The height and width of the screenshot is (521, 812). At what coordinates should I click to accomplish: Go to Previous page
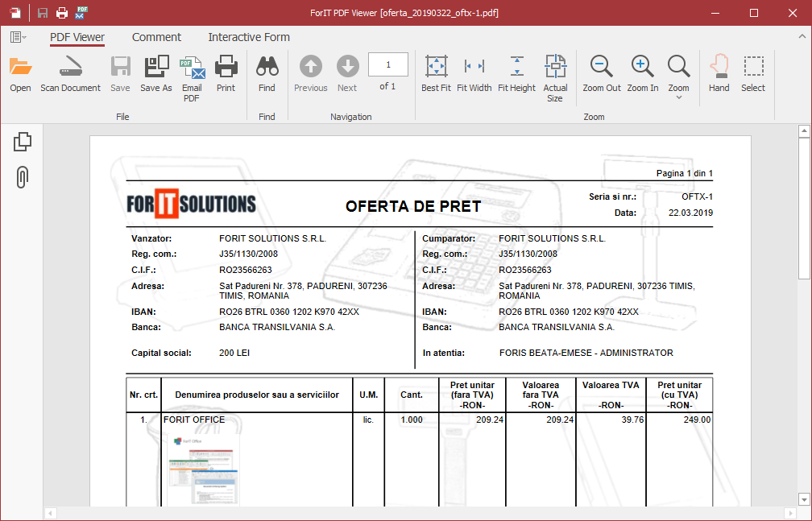tap(311, 66)
